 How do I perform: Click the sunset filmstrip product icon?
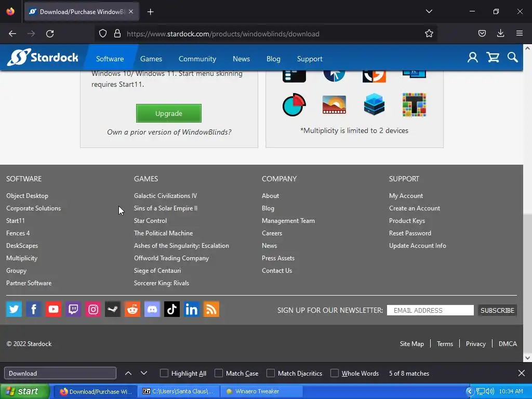[334, 104]
